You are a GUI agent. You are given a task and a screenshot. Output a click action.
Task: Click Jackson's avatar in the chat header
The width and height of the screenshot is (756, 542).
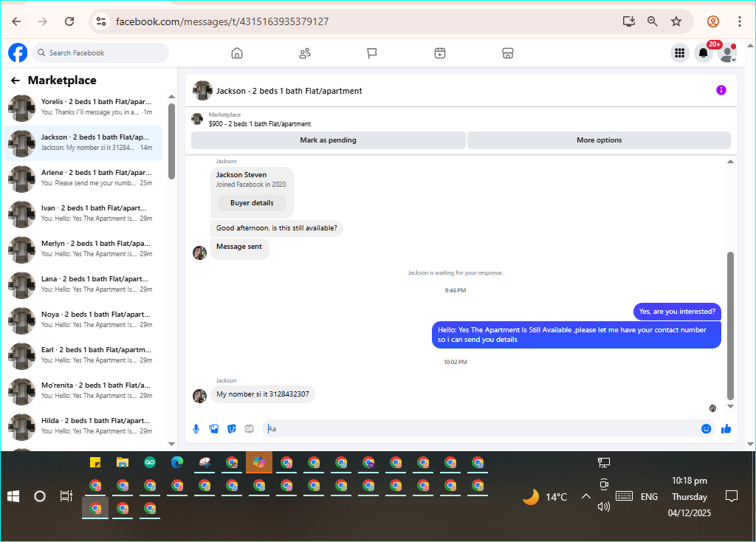[x=202, y=91]
